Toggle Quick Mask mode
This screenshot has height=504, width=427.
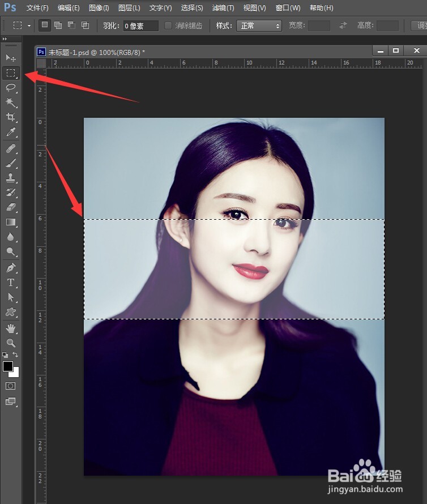(x=11, y=386)
